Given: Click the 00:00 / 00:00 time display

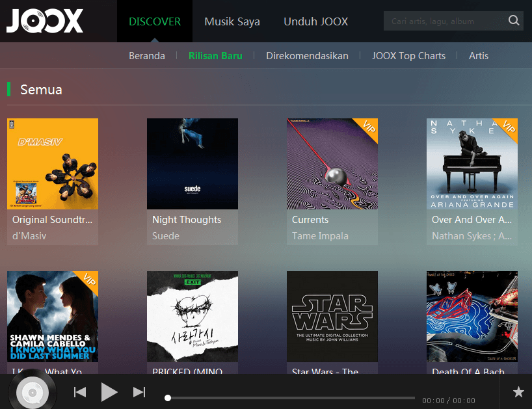Looking at the screenshot, I should (x=449, y=401).
